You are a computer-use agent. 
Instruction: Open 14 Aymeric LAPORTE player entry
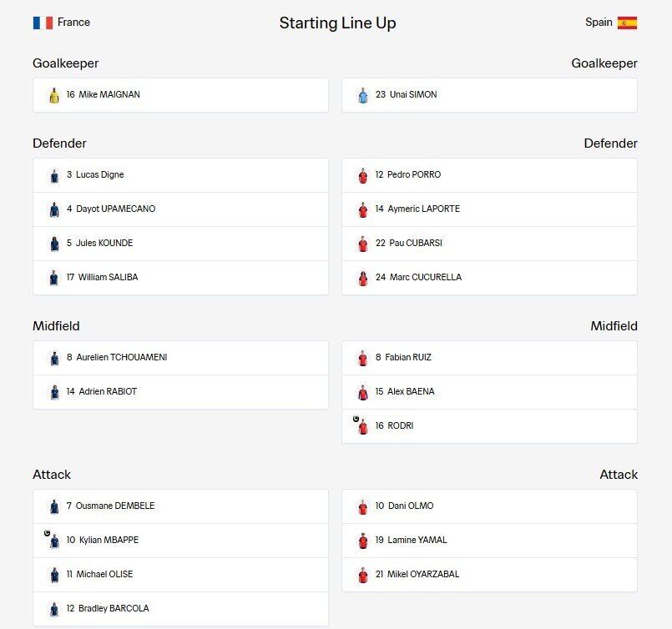[x=489, y=209]
